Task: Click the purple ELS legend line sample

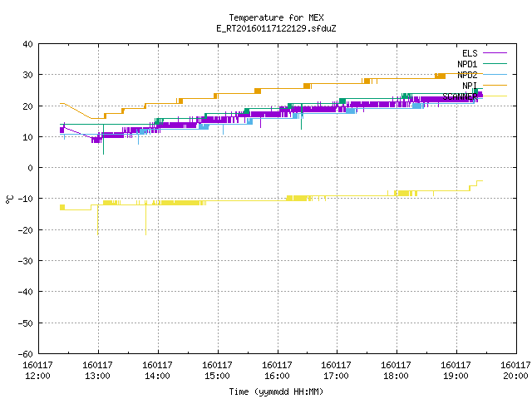Action: (x=495, y=53)
